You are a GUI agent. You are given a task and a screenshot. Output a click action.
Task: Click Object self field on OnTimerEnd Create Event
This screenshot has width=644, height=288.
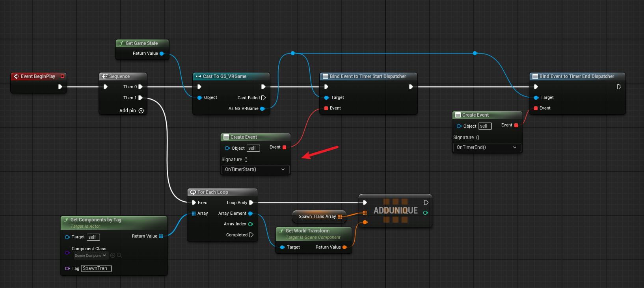click(485, 126)
